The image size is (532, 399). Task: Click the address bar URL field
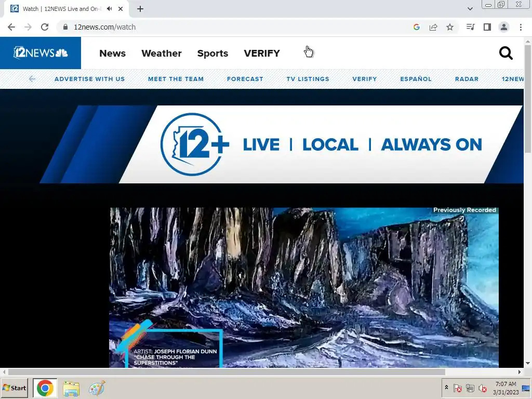pos(234,27)
